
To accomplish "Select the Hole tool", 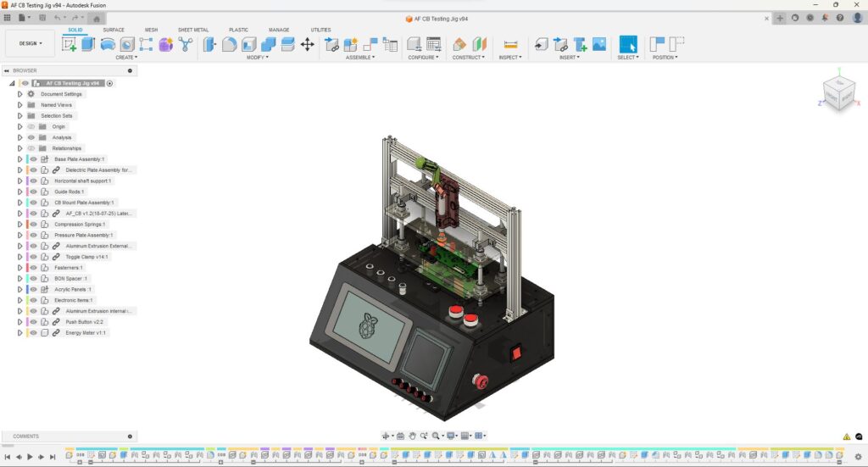I will [127, 44].
